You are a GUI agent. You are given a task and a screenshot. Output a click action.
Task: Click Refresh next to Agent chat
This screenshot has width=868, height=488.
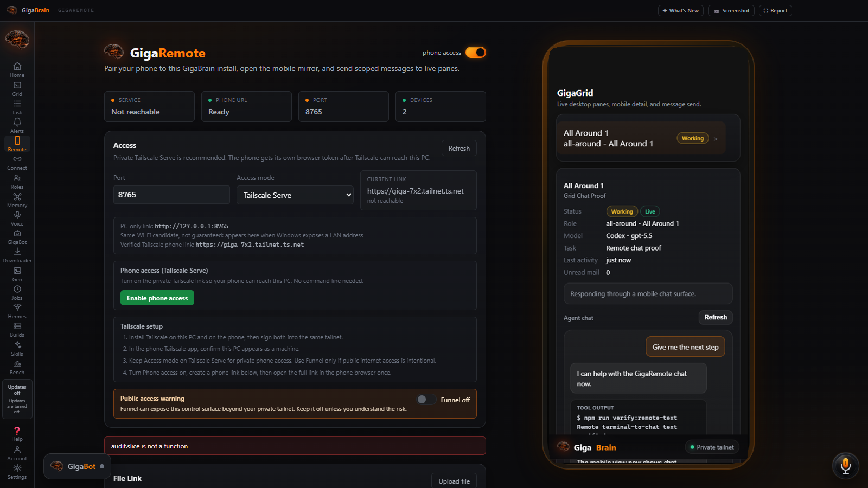716,317
